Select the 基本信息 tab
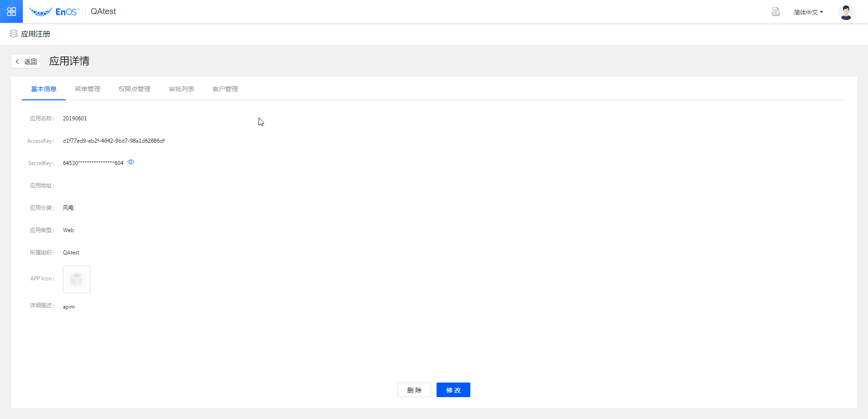Screen dimensions: 868x419 tap(44, 89)
